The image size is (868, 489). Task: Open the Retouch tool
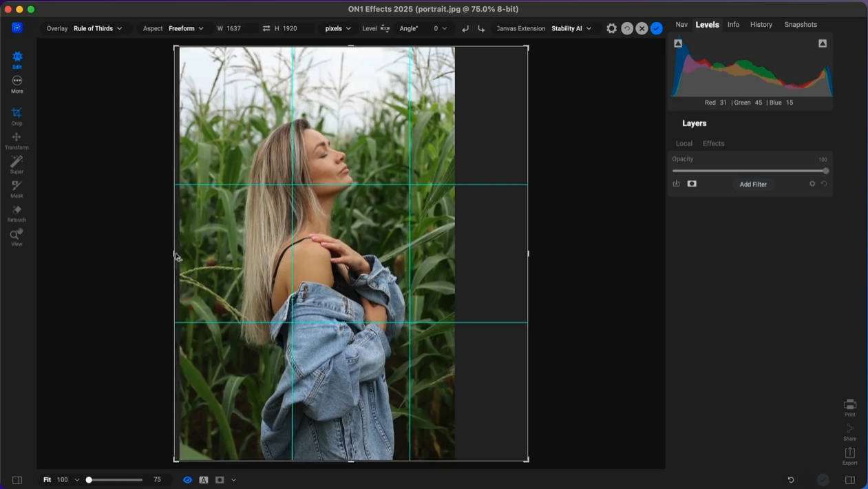(x=17, y=212)
